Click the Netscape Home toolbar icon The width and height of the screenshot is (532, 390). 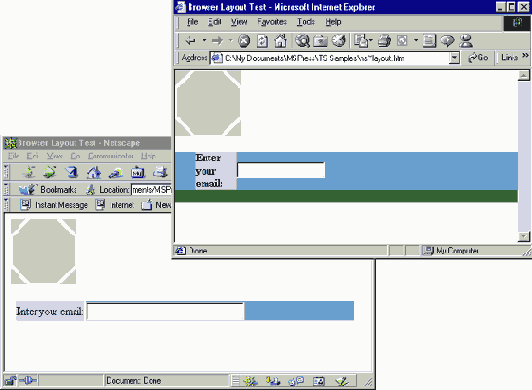(94, 172)
